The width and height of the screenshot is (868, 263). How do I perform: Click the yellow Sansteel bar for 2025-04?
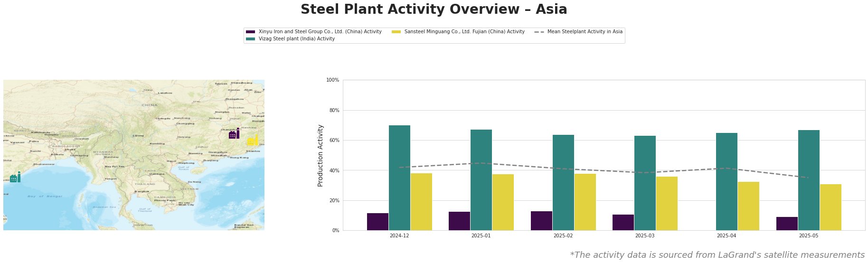pos(748,206)
